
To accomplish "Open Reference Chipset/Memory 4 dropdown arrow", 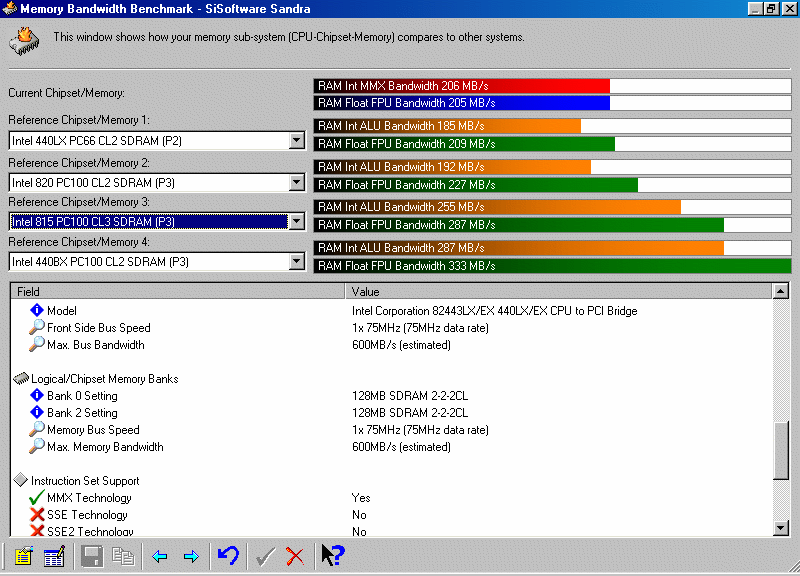I will (x=296, y=261).
